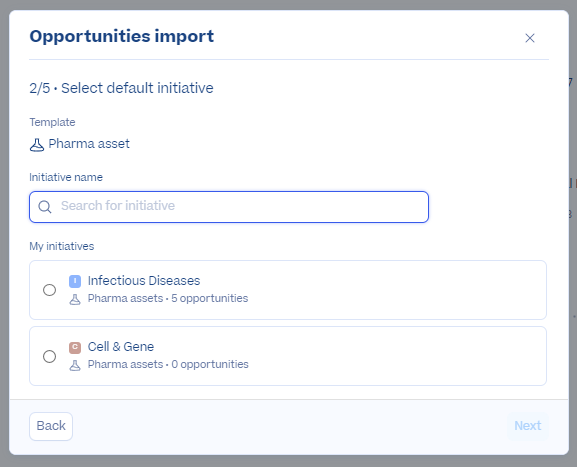This screenshot has height=467, width=577.
Task: Close the Opportunities import dialog
Action: 530,38
